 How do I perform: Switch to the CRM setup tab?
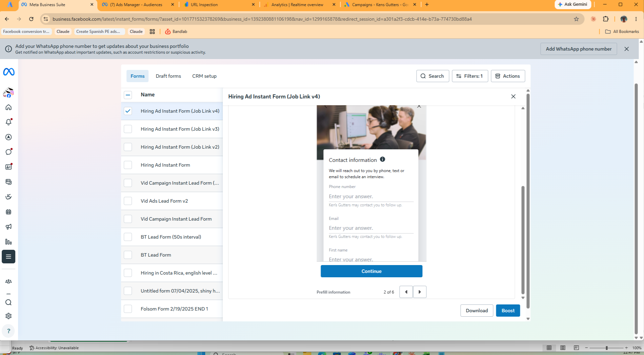(204, 76)
